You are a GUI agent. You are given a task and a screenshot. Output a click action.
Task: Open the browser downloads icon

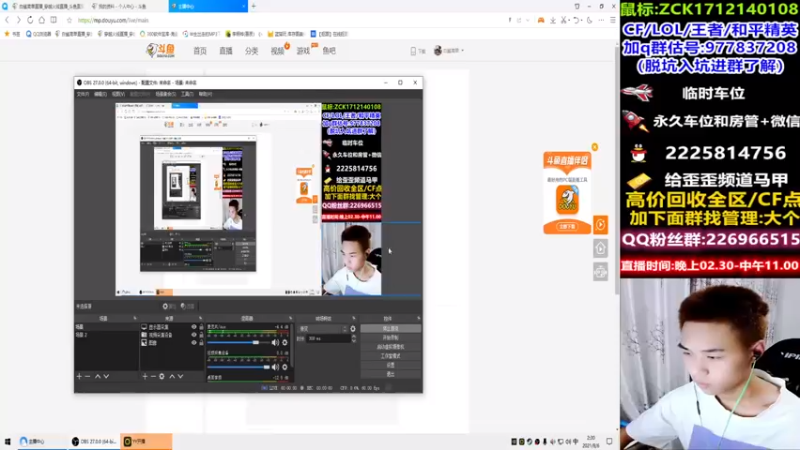coord(553,20)
